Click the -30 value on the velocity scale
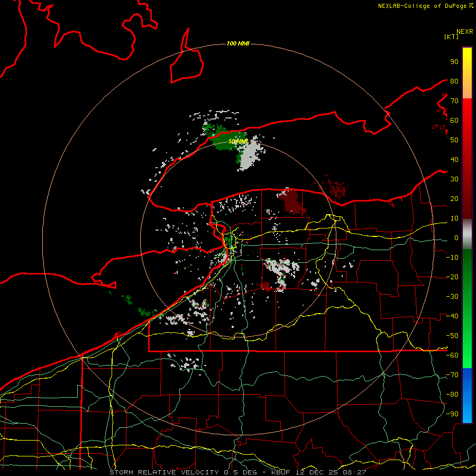The height and width of the screenshot is (476, 476). click(x=452, y=297)
